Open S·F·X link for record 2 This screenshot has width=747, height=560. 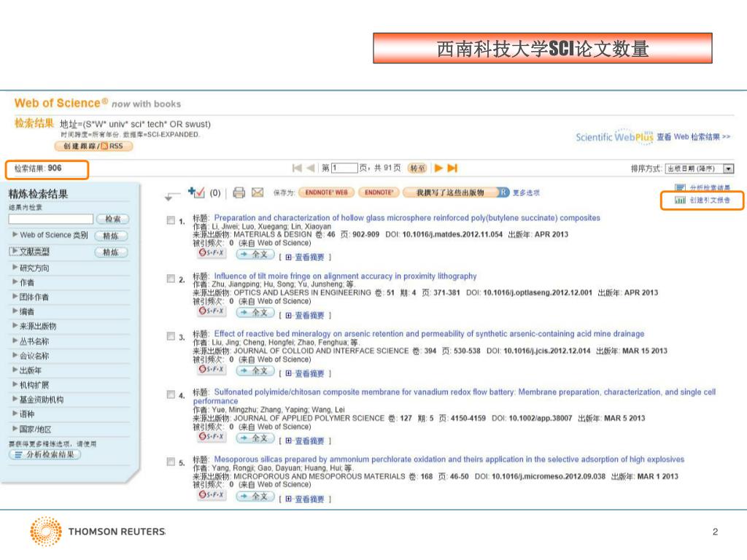(x=212, y=311)
